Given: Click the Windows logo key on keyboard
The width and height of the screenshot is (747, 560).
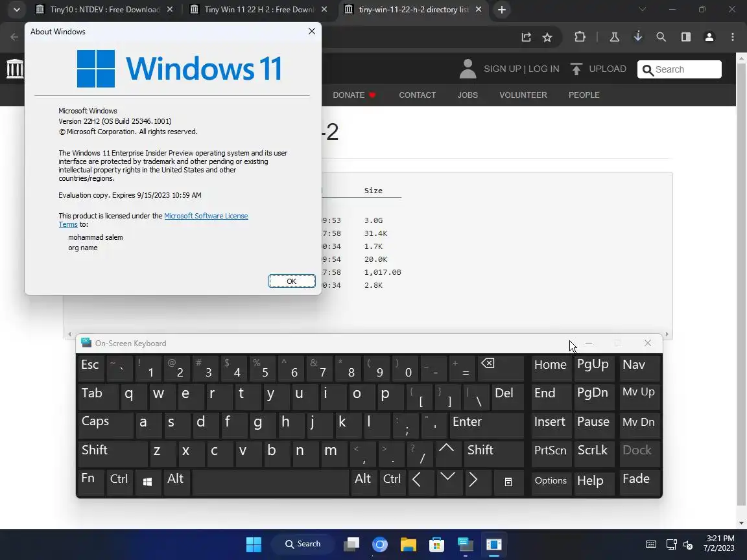Looking at the screenshot, I should tap(148, 482).
